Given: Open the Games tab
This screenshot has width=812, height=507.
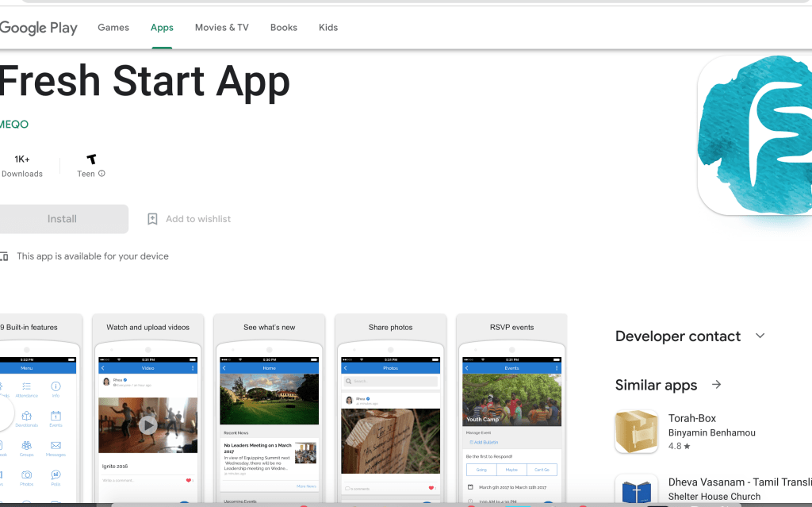Looking at the screenshot, I should point(113,28).
